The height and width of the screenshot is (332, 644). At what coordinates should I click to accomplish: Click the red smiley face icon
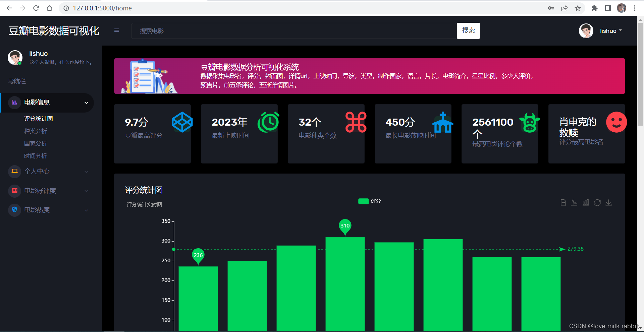pos(616,122)
